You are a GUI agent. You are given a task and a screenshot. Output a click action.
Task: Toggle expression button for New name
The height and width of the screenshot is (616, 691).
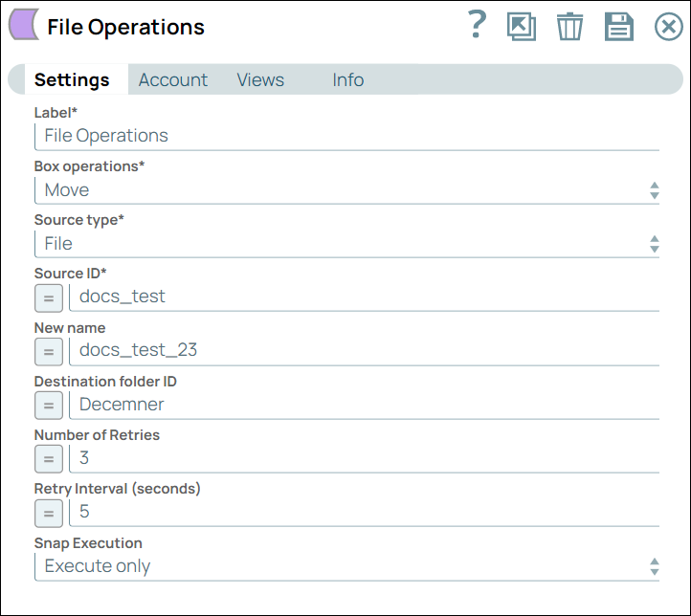click(x=49, y=351)
